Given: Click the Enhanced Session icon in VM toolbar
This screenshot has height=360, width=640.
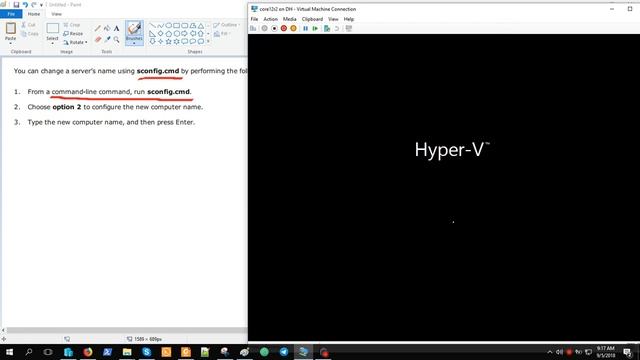Looking at the screenshot, I should pos(349,29).
